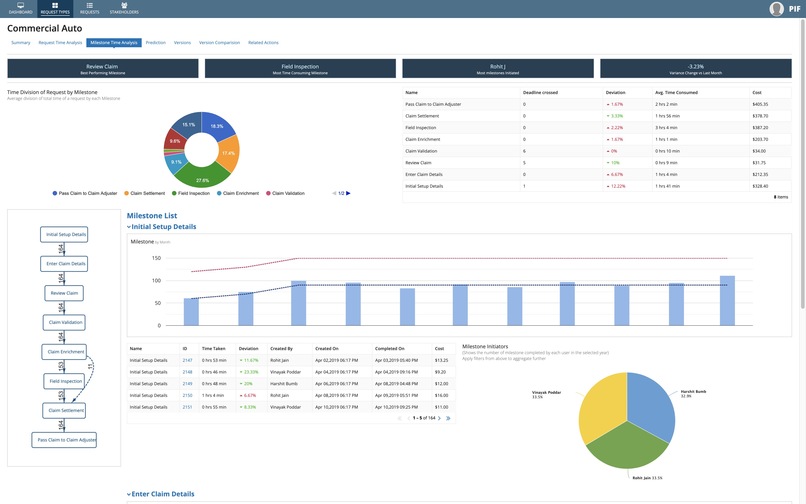Click the Rohit J milestones initiated card
The image size is (806, 504).
pos(498,68)
